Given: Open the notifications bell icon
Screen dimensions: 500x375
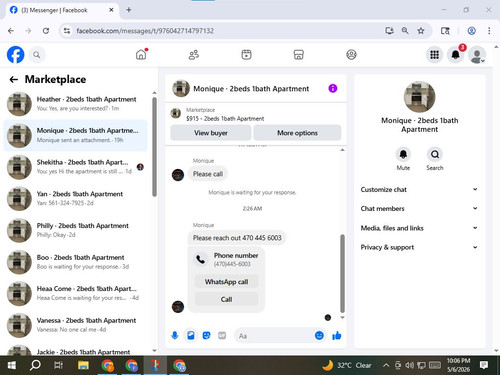Looking at the screenshot, I should pos(456,55).
